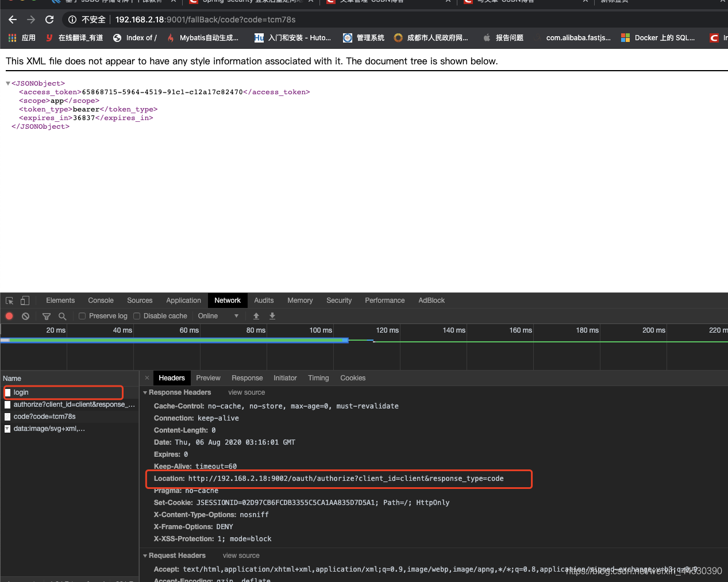The image size is (728, 582).
Task: Close the request details pane
Action: [x=147, y=378]
